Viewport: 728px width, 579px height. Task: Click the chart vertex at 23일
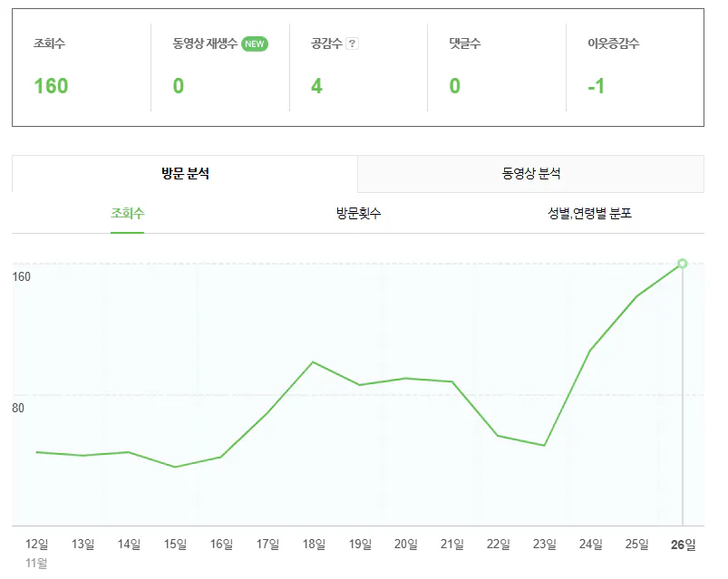coord(544,446)
